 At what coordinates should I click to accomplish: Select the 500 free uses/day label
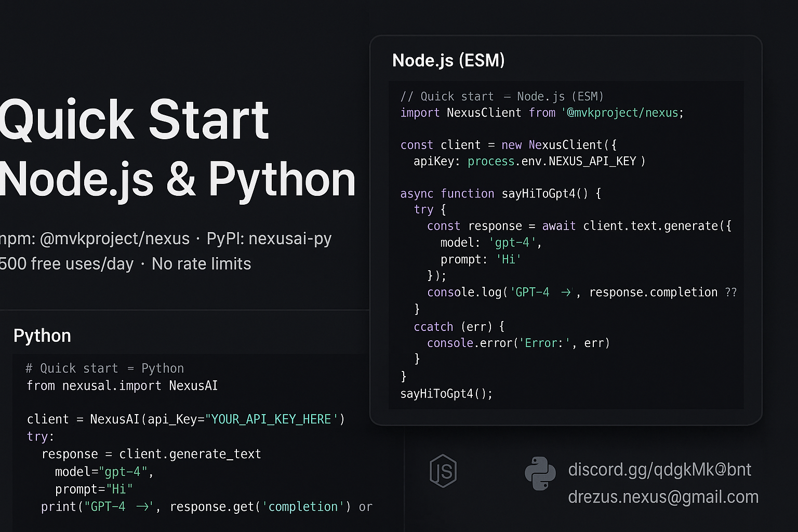pyautogui.click(x=66, y=263)
